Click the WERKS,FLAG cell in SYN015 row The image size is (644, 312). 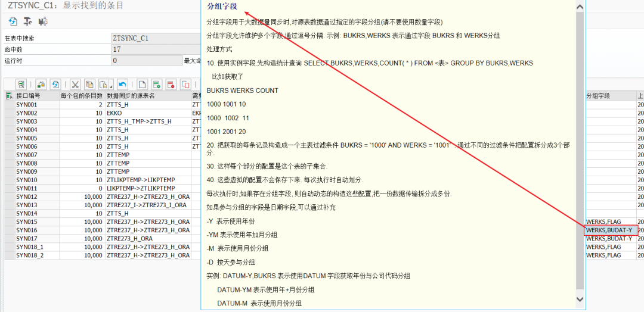[611, 222]
